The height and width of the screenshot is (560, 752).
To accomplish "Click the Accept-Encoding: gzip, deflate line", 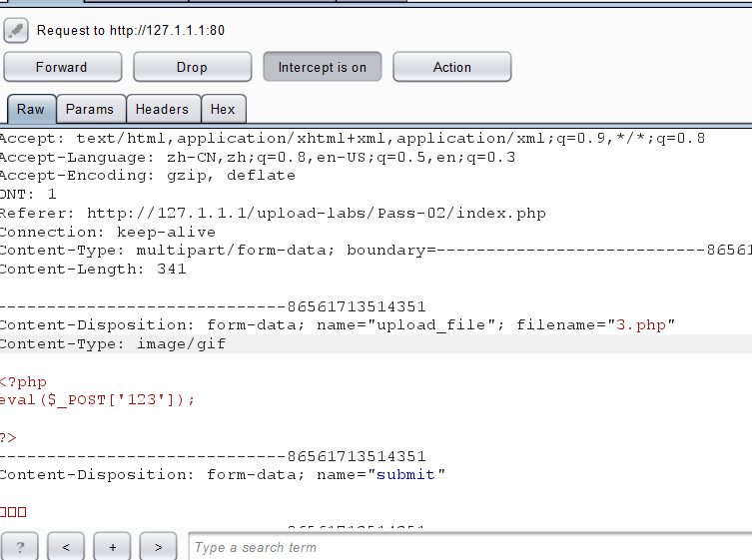I will [x=148, y=176].
